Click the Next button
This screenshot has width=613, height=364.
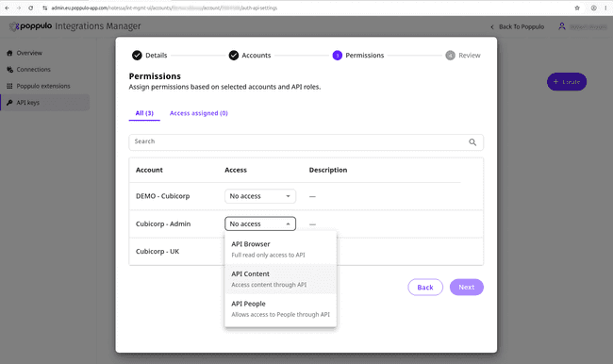coord(467,287)
